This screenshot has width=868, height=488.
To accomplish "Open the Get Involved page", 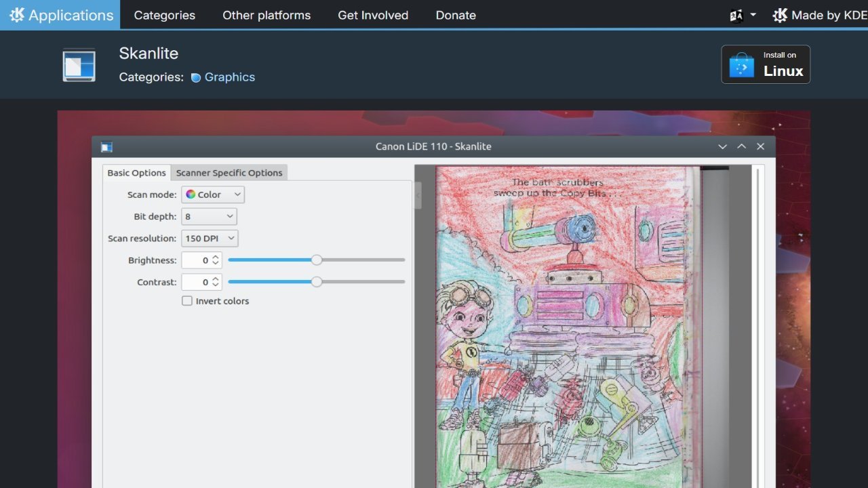I will [373, 15].
